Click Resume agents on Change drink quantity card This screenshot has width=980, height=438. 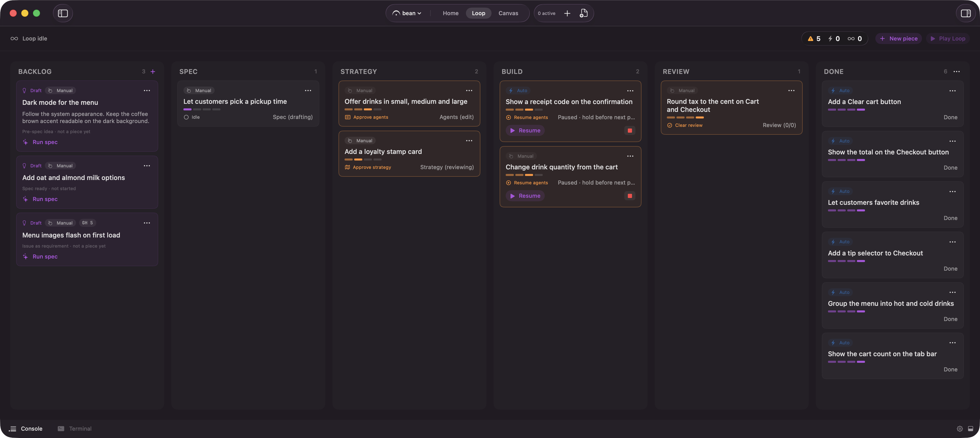point(527,183)
